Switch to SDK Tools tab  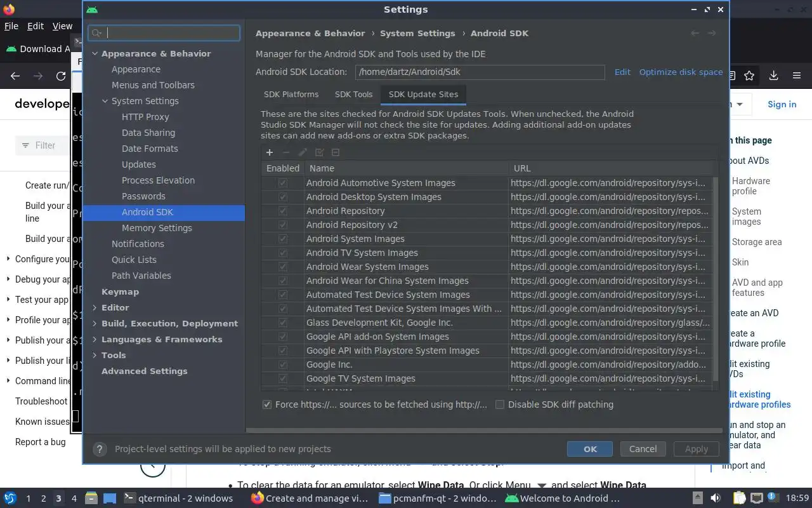353,94
